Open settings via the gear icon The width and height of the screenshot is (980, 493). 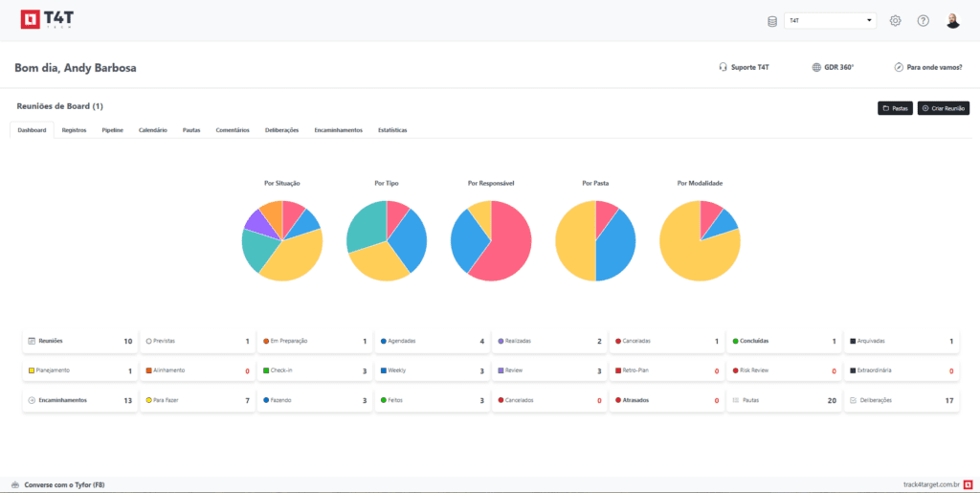tap(896, 21)
